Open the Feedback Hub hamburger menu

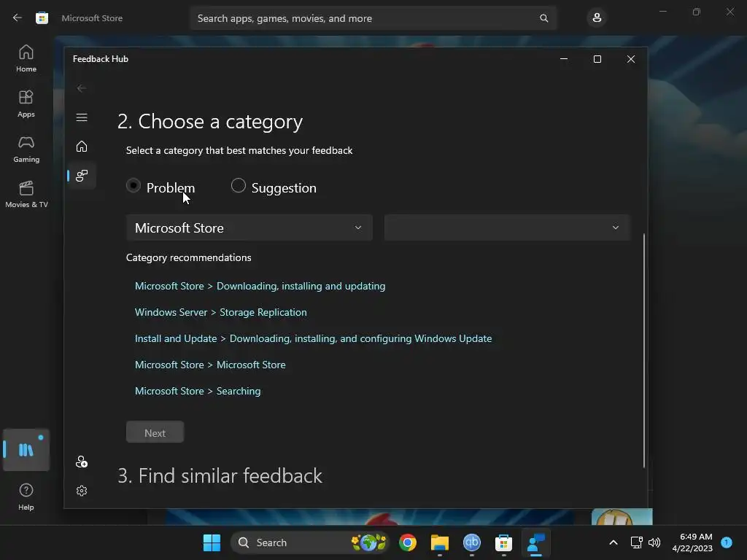[x=82, y=117]
